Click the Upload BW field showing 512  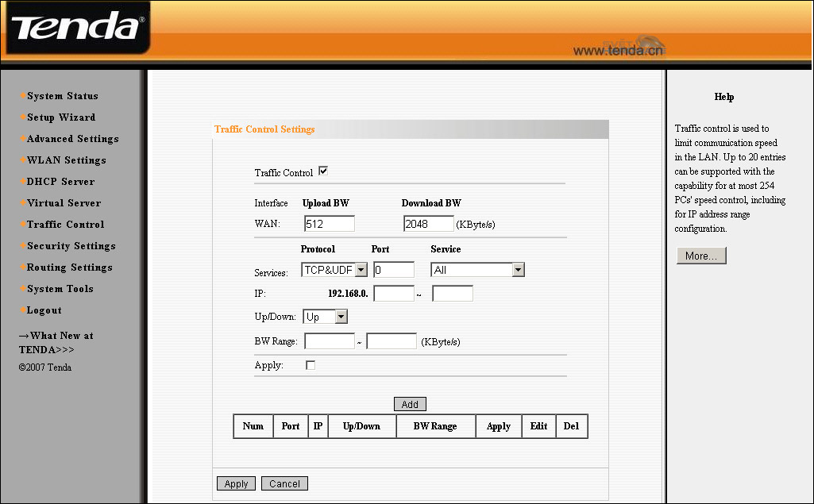click(329, 224)
